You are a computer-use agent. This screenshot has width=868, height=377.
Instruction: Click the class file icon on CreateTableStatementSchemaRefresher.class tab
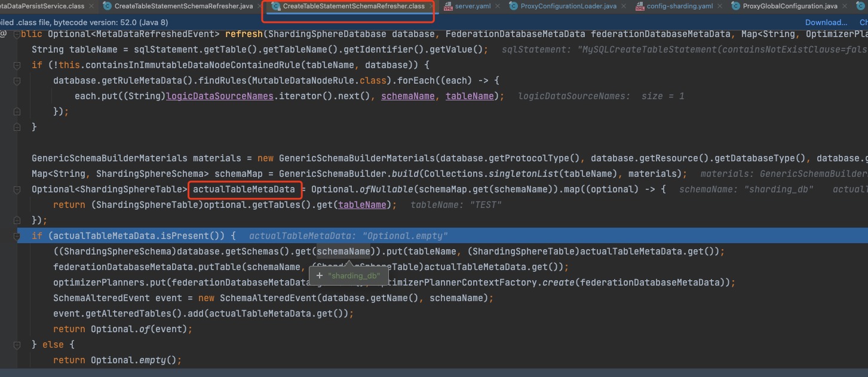(x=276, y=6)
